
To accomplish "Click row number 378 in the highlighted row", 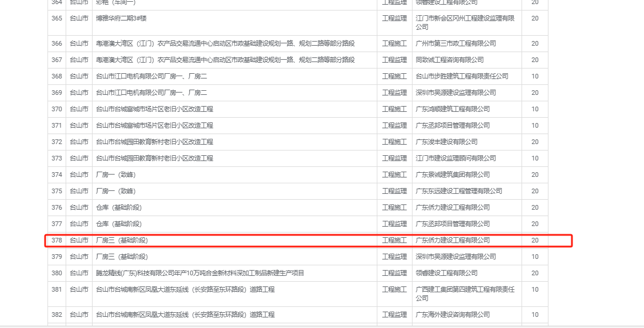I will (57, 240).
